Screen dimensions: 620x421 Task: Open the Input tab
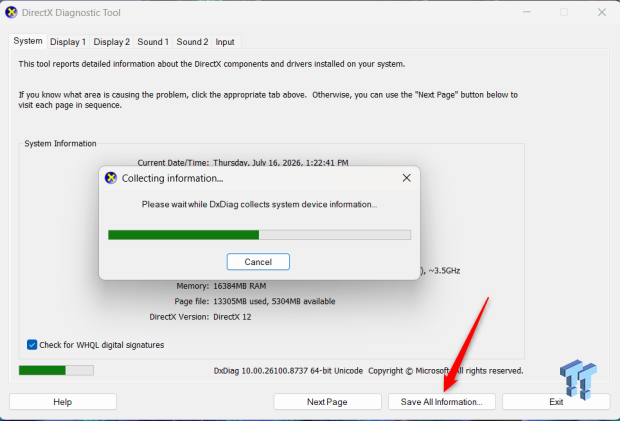pos(225,42)
